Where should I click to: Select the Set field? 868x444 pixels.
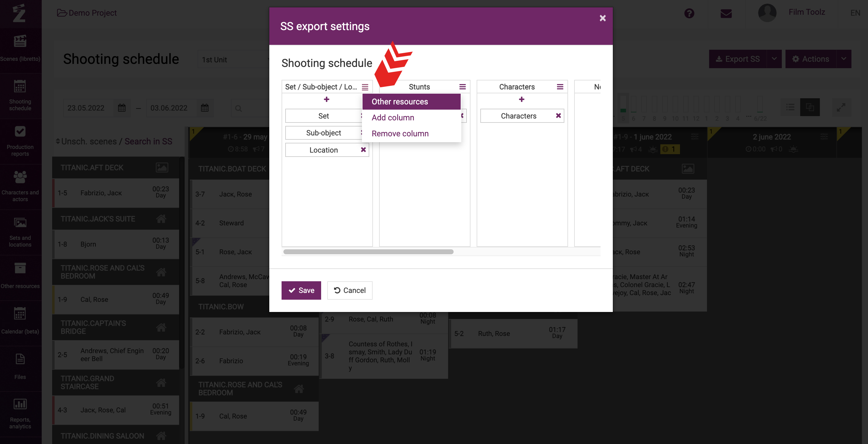click(323, 116)
